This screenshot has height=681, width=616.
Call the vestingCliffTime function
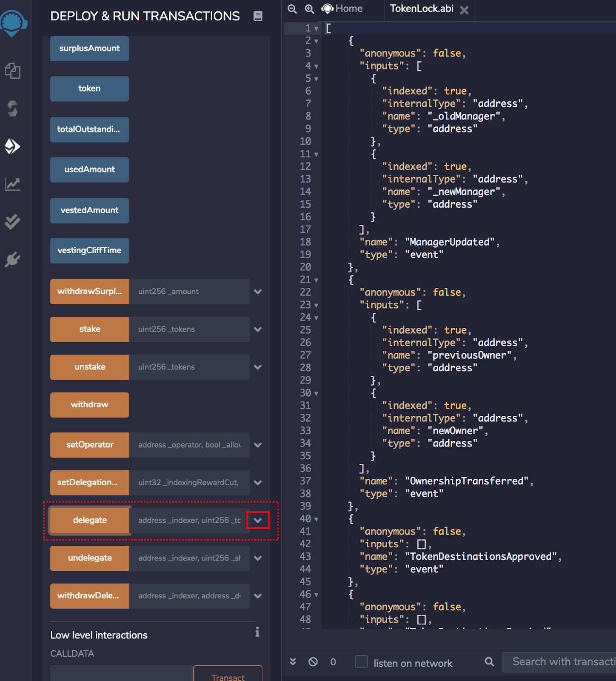click(89, 250)
